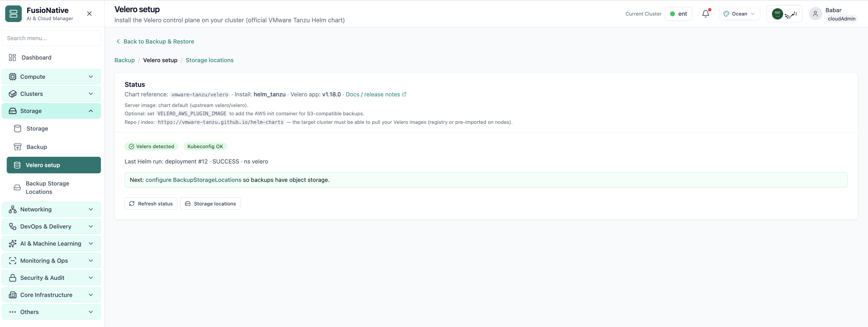Click the external link icon after release notes

pos(404,94)
